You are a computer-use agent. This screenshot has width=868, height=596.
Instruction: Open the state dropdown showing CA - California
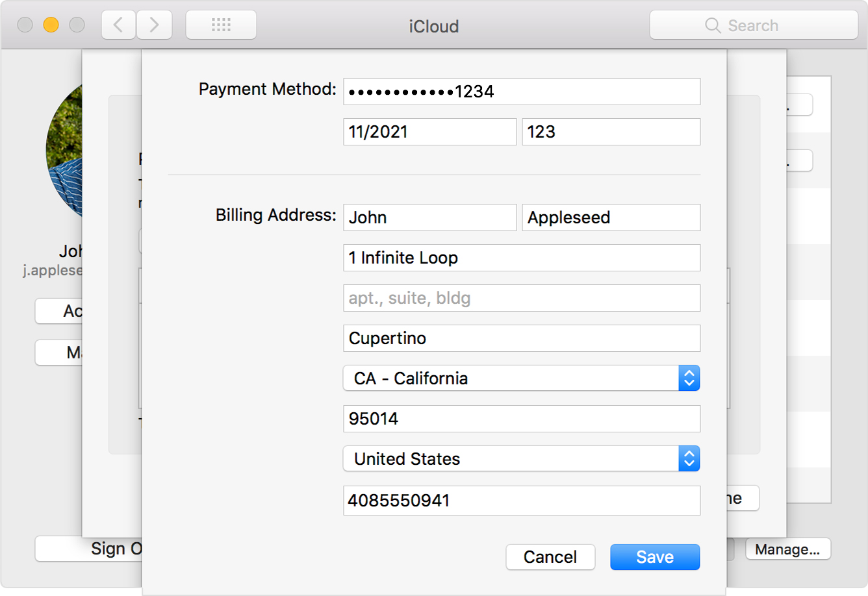521,378
